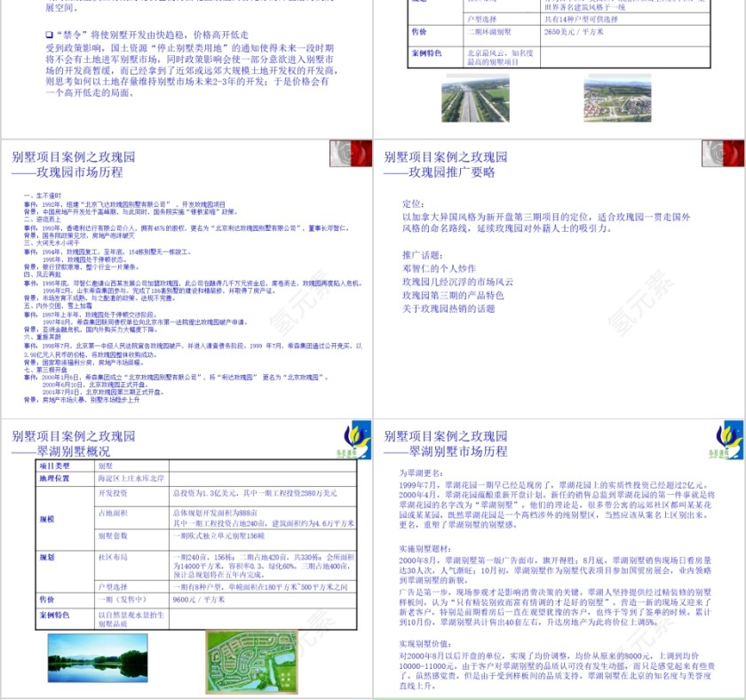Click the rose icon in the top-right slide
This screenshot has width=746, height=700.
(724, 153)
